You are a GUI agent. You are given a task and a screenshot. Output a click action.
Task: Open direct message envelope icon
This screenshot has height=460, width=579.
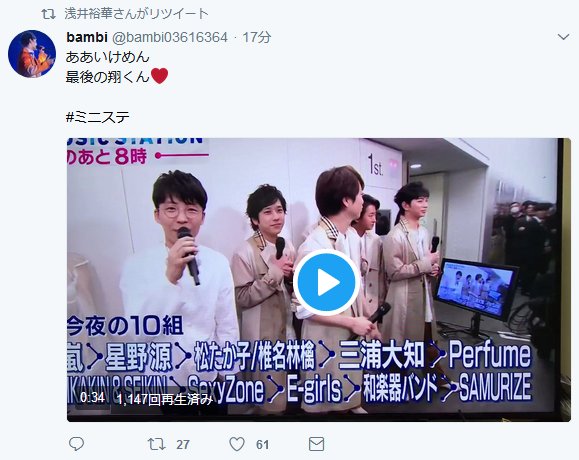tap(316, 444)
